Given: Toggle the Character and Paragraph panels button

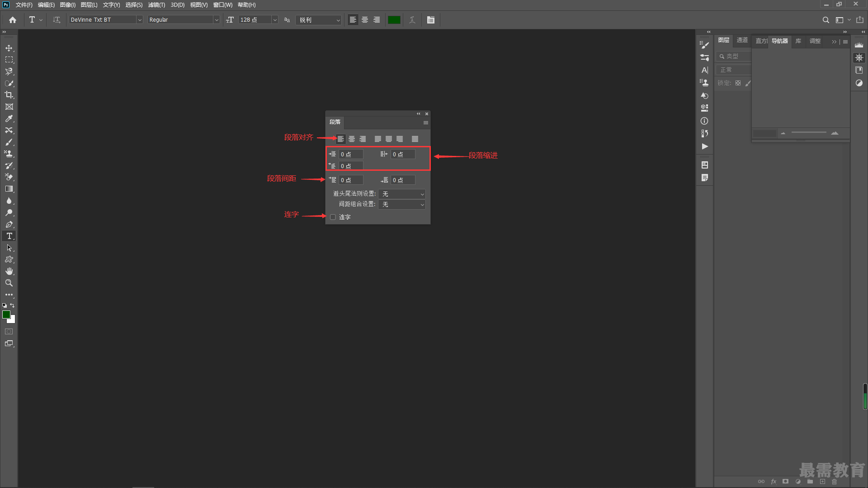Looking at the screenshot, I should (431, 20).
